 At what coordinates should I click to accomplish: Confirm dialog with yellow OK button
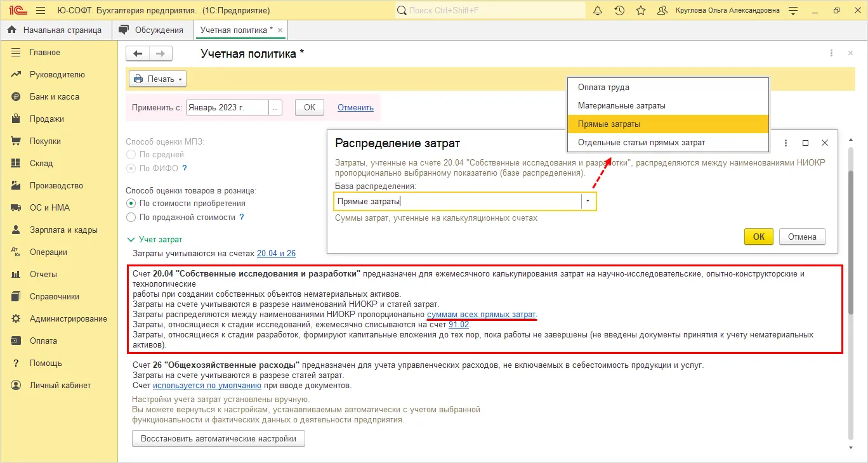[759, 237]
